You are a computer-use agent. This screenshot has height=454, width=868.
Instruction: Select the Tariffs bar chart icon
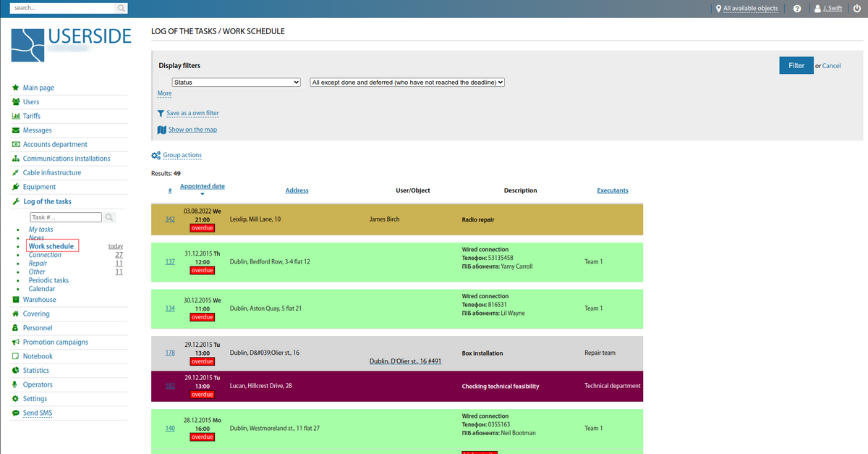[17, 116]
